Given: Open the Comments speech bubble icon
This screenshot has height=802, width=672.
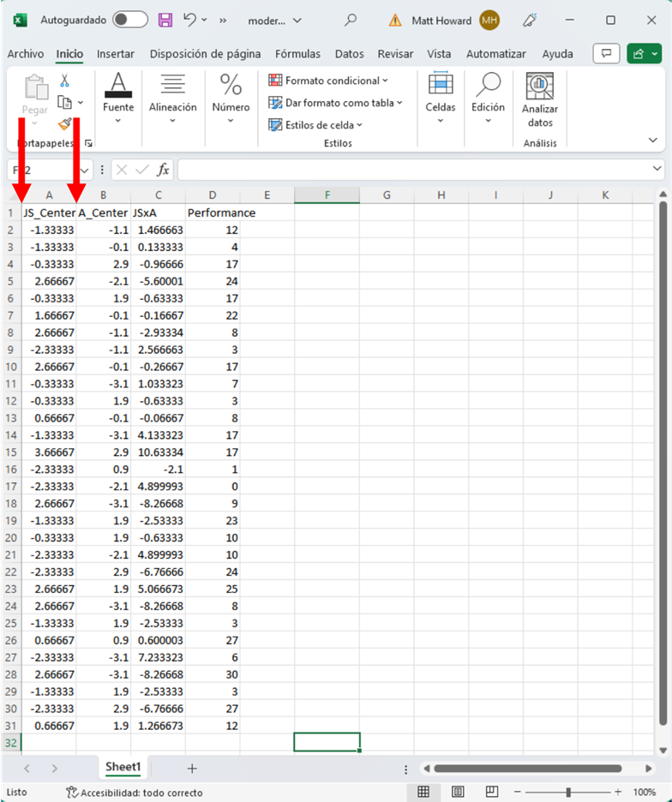Looking at the screenshot, I should [606, 53].
